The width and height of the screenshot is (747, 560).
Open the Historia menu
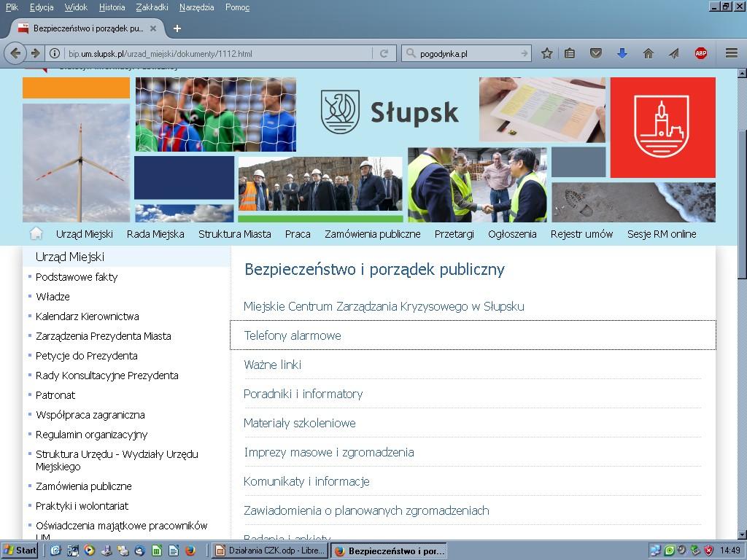[112, 7]
